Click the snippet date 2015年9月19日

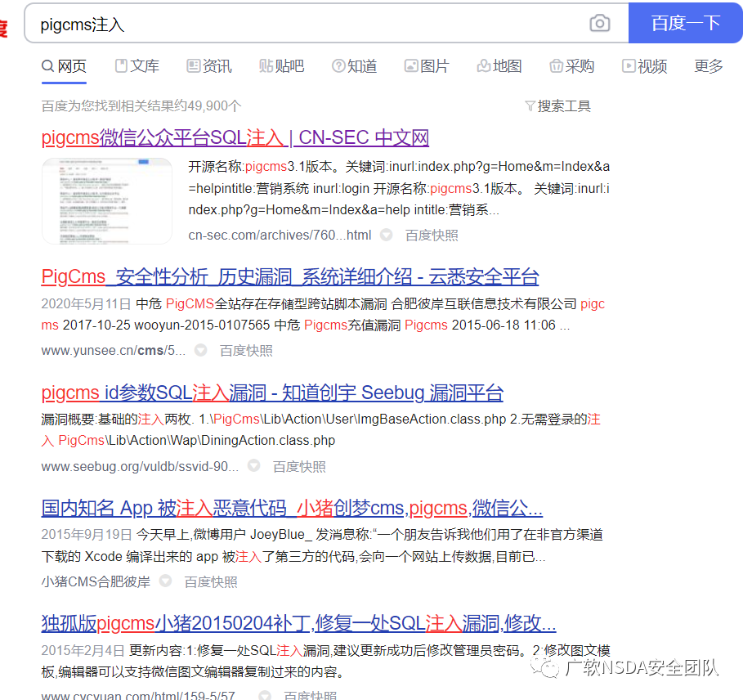(87, 535)
